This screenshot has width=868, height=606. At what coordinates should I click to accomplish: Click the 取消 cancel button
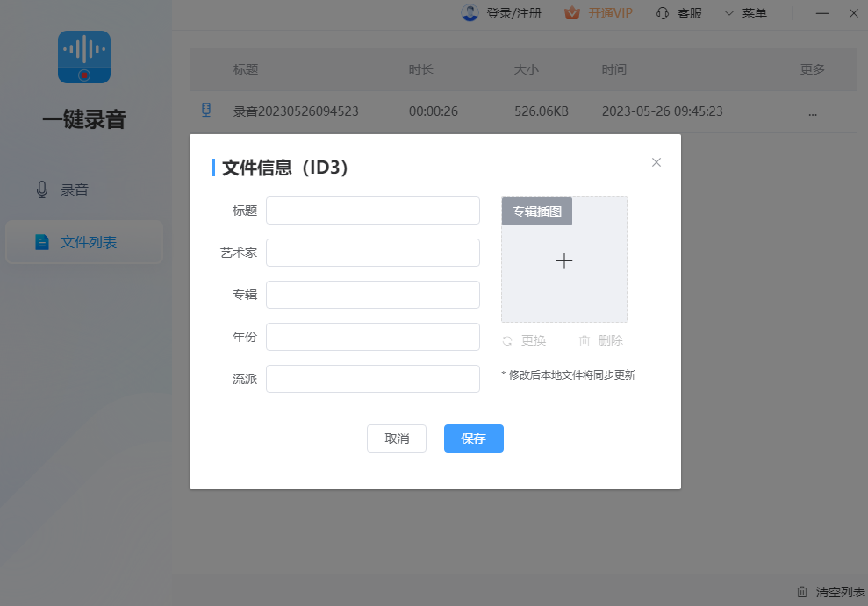pos(397,438)
